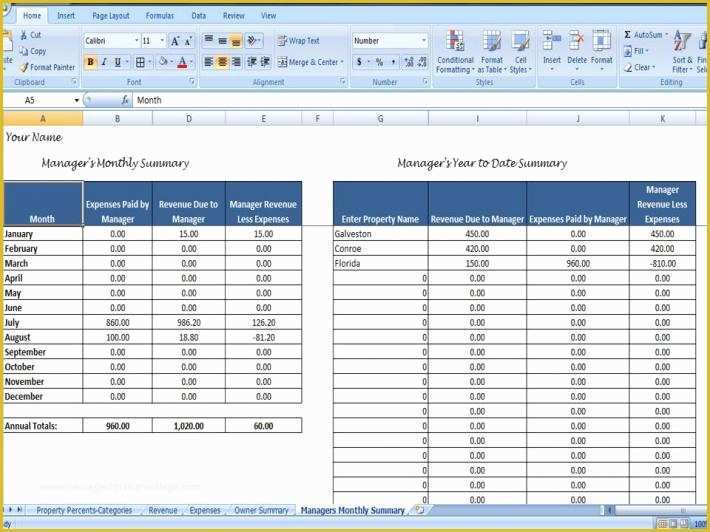Click Decrease Decimal icon
The width and height of the screenshot is (710, 532).
click(x=422, y=62)
